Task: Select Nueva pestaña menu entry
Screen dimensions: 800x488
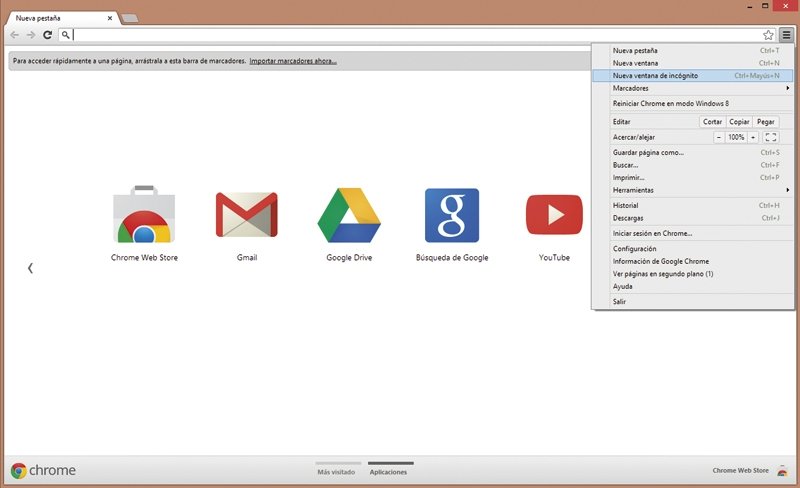Action: (692, 51)
